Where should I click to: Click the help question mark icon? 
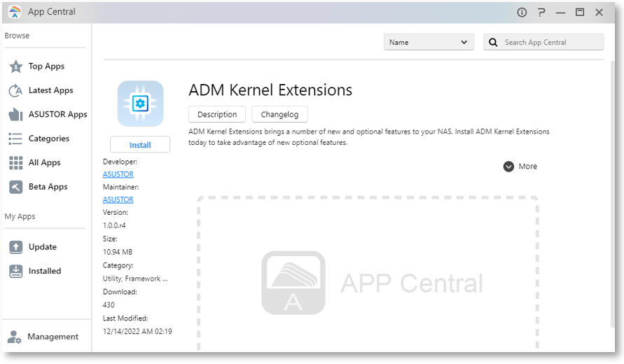[541, 13]
